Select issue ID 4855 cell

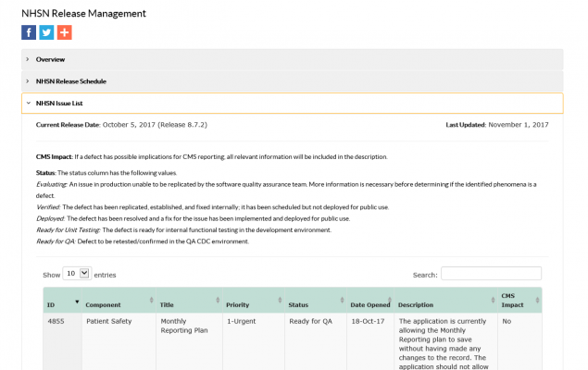(56, 322)
